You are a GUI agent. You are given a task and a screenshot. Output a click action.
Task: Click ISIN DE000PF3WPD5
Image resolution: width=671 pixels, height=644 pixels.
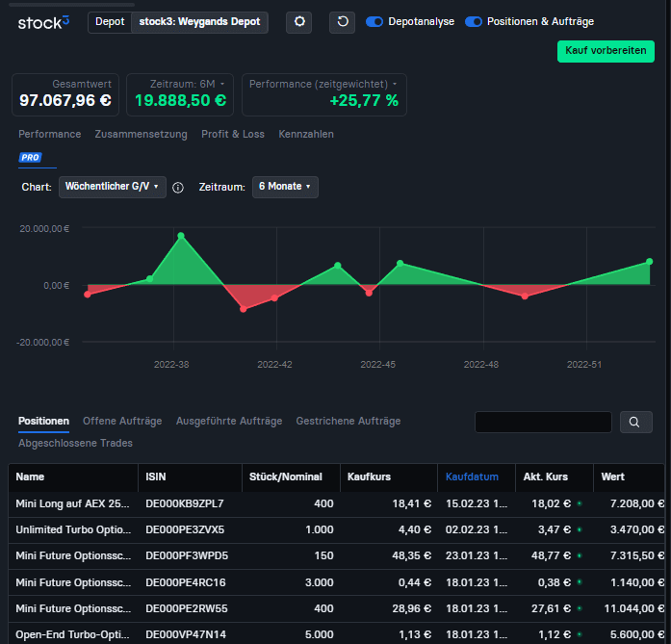[187, 555]
